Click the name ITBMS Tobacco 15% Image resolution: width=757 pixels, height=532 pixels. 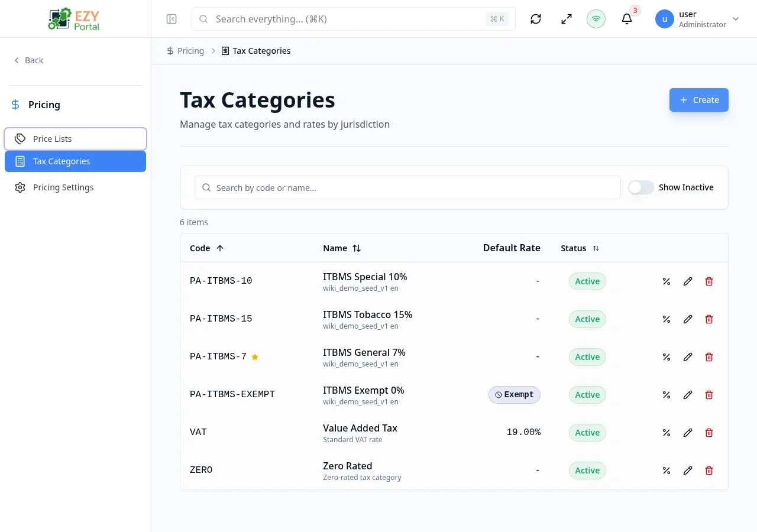pyautogui.click(x=367, y=314)
